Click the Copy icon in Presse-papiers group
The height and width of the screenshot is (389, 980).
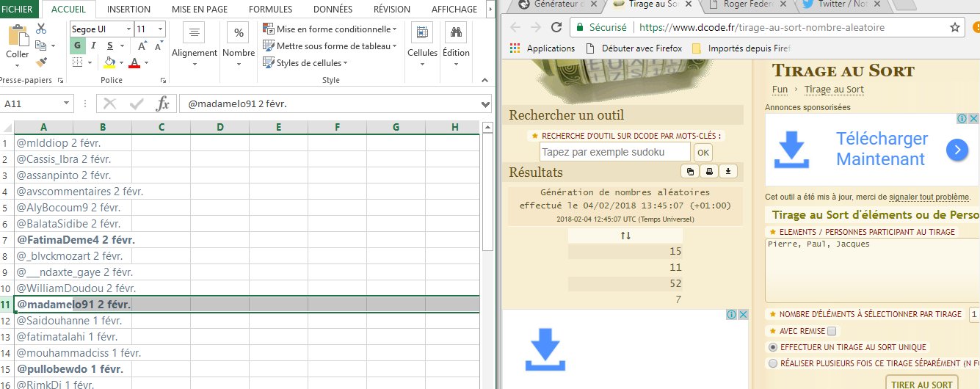click(x=41, y=46)
